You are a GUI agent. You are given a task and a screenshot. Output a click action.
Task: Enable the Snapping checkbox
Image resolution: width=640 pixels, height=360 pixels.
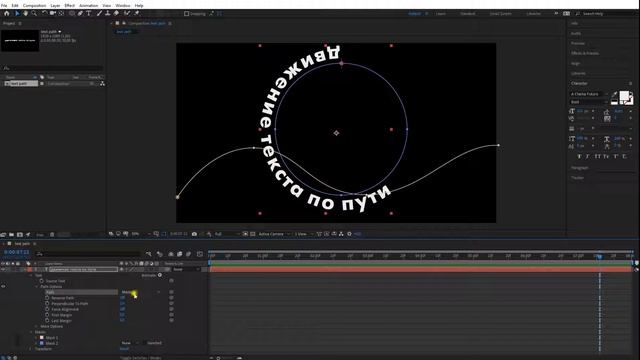point(187,14)
